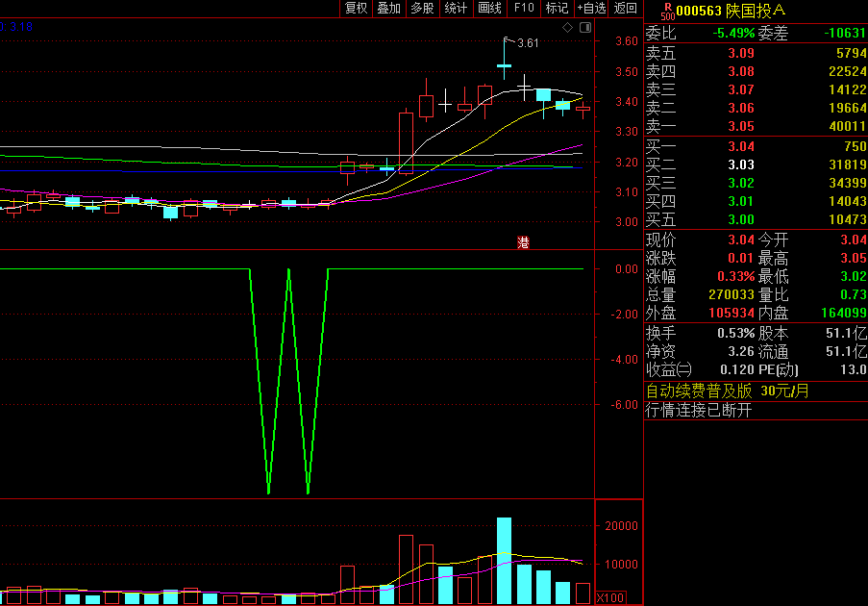Select the 卖一 row price 3.05
The image size is (868, 606).
point(741,126)
